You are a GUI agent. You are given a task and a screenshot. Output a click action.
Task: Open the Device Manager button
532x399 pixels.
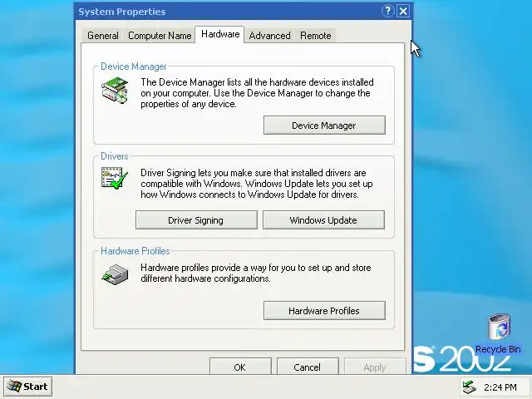tap(324, 126)
